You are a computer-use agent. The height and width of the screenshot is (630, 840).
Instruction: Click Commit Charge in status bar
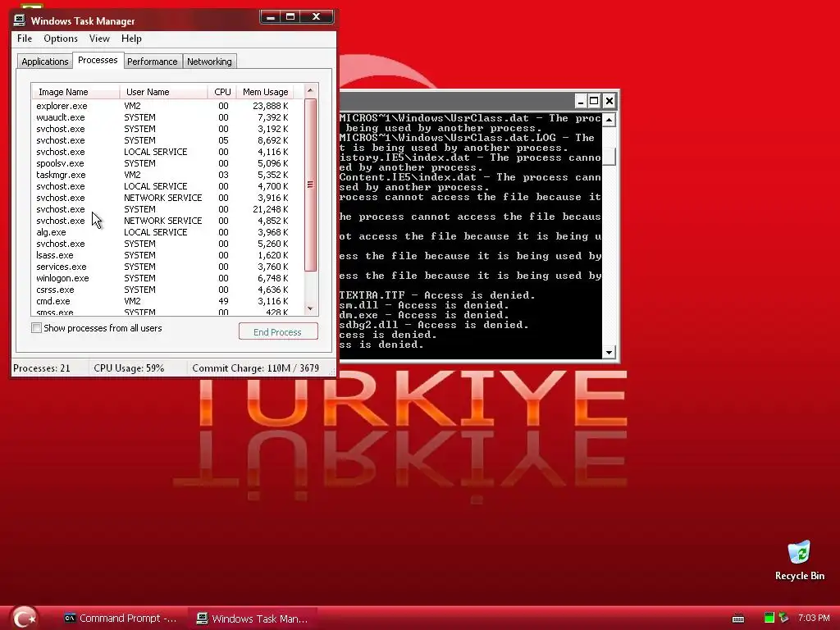pos(256,368)
